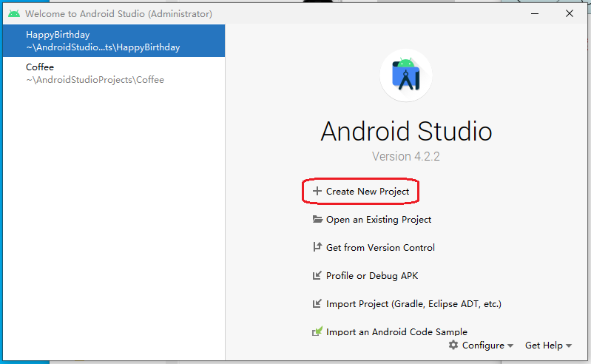The width and height of the screenshot is (591, 364).
Task: Click the Get from Version Control branch icon
Action: point(317,247)
